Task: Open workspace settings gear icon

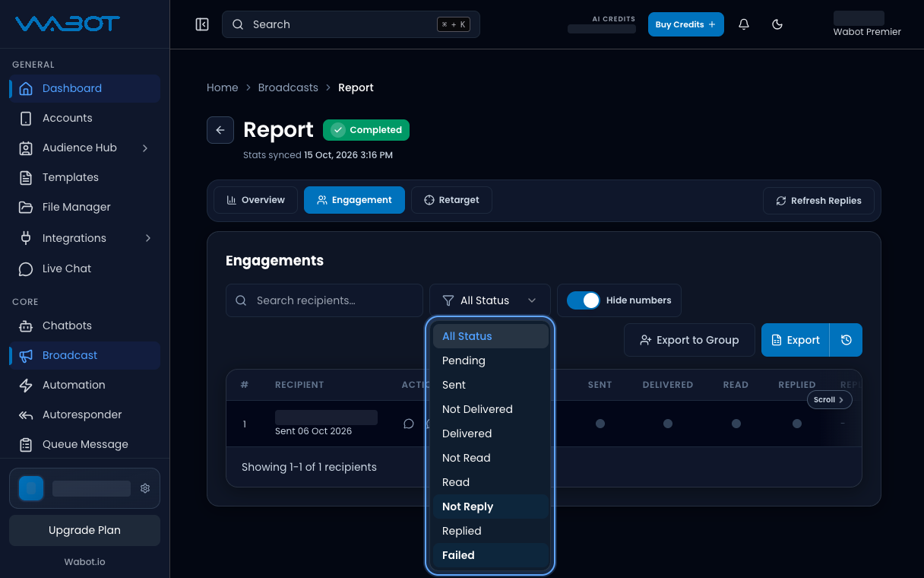Action: [x=145, y=488]
